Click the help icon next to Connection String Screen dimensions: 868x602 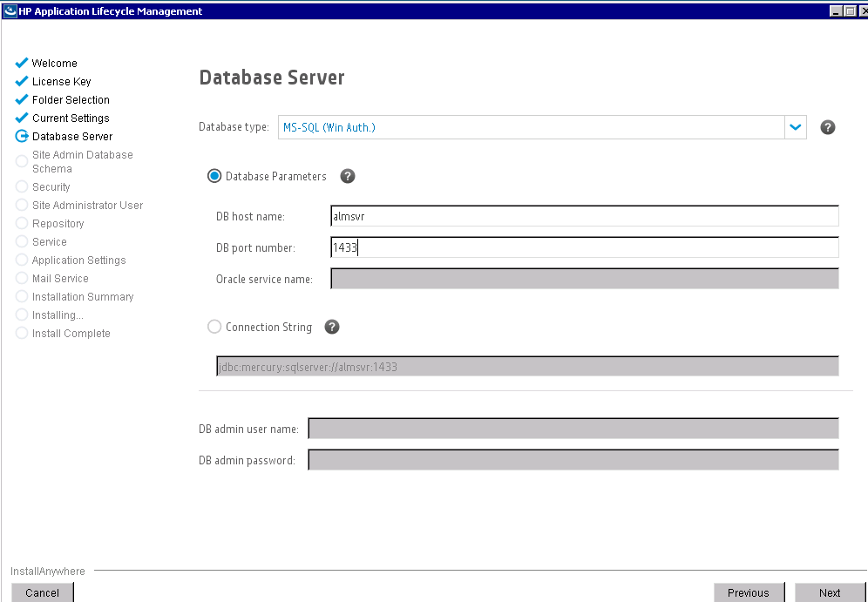331,327
